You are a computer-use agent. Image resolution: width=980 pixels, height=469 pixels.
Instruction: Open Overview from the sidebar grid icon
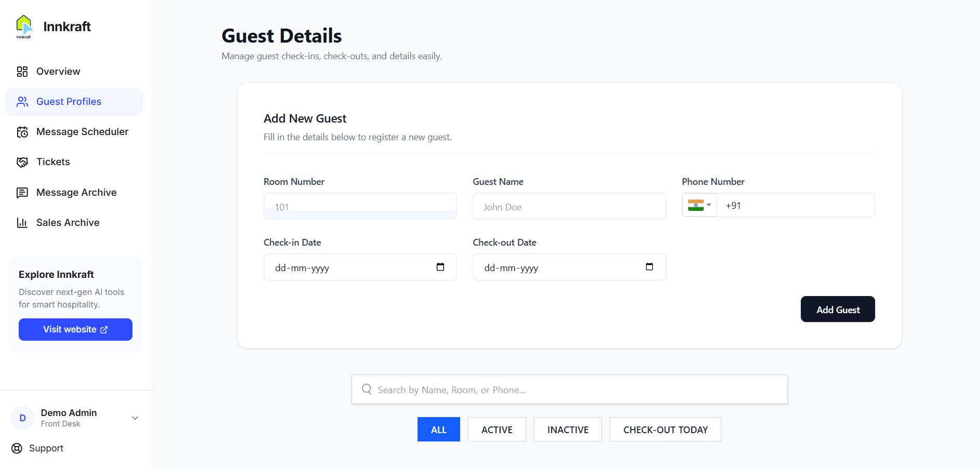point(22,71)
